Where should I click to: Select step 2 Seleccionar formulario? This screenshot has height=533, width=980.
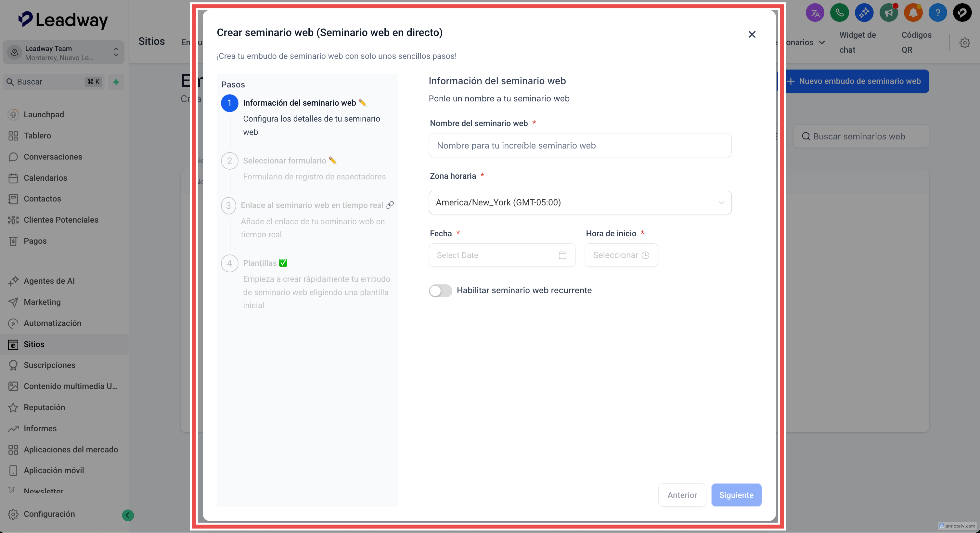284,161
